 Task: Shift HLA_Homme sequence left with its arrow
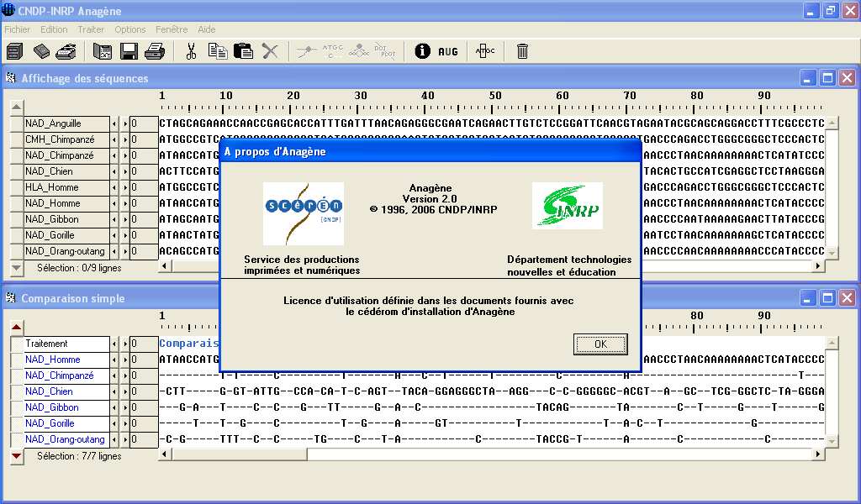(x=114, y=187)
